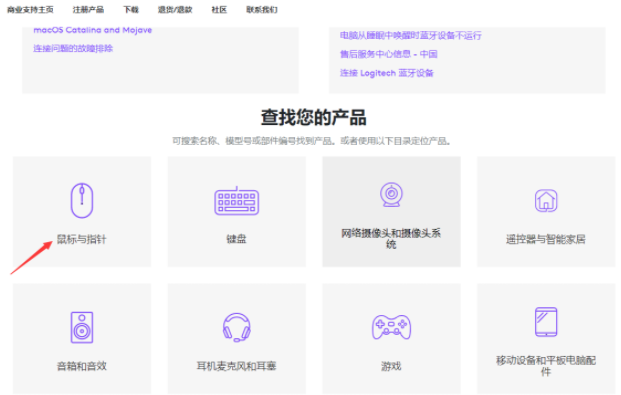
Task: Select 移动设备和平板电脑配件 category label
Action: (546, 366)
